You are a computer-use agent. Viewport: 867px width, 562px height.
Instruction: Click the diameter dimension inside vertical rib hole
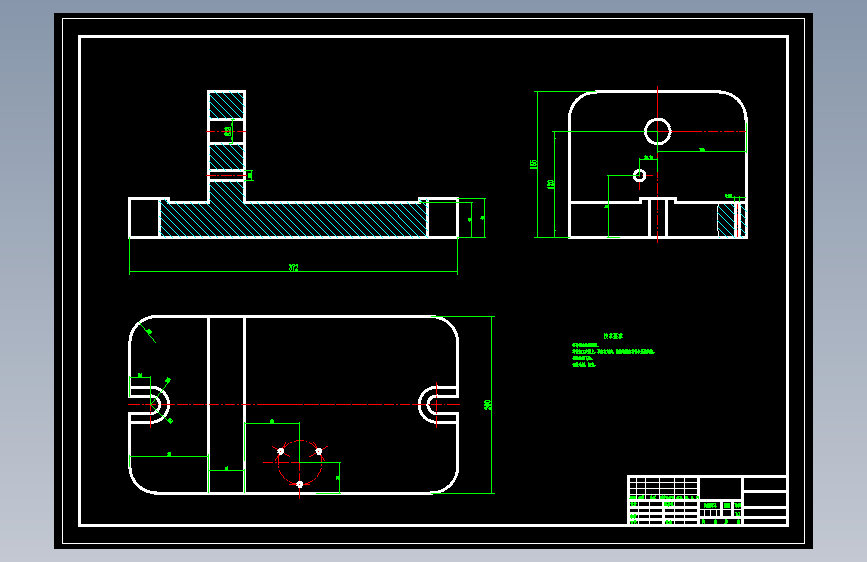pyautogui.click(x=228, y=132)
